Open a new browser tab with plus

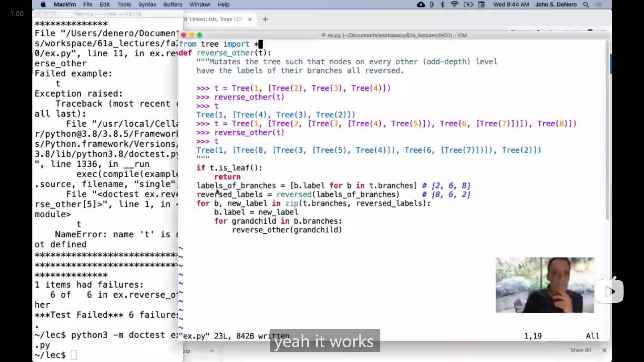coord(265,19)
